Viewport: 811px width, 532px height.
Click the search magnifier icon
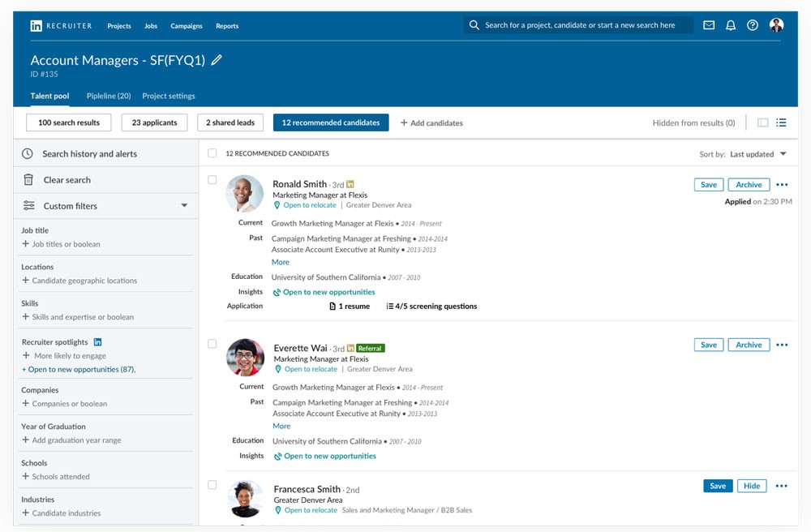tap(474, 25)
